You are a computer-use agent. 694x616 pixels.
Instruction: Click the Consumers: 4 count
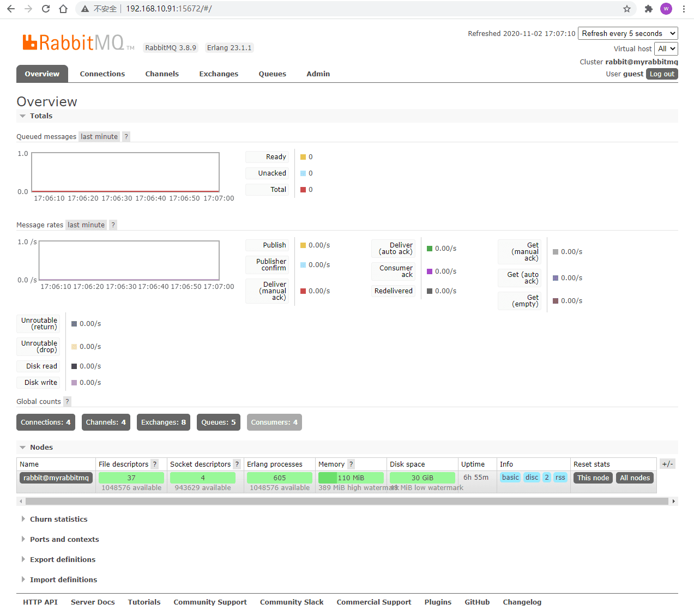click(274, 422)
